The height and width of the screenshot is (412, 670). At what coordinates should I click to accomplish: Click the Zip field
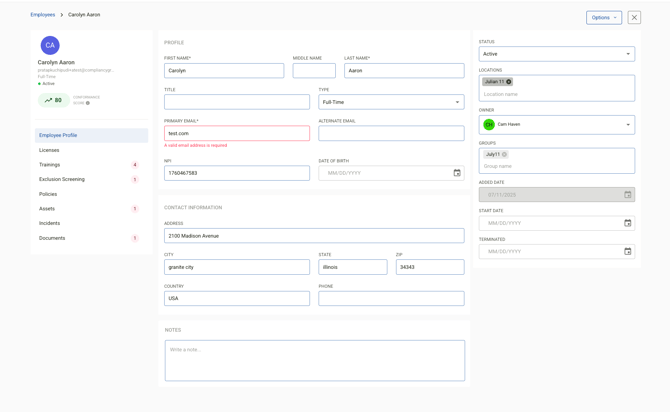(430, 267)
